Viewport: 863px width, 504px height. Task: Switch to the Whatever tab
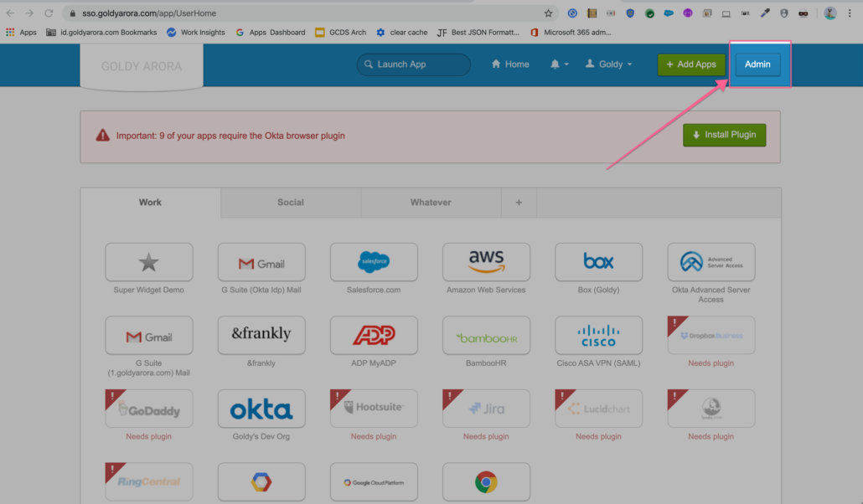click(x=431, y=203)
